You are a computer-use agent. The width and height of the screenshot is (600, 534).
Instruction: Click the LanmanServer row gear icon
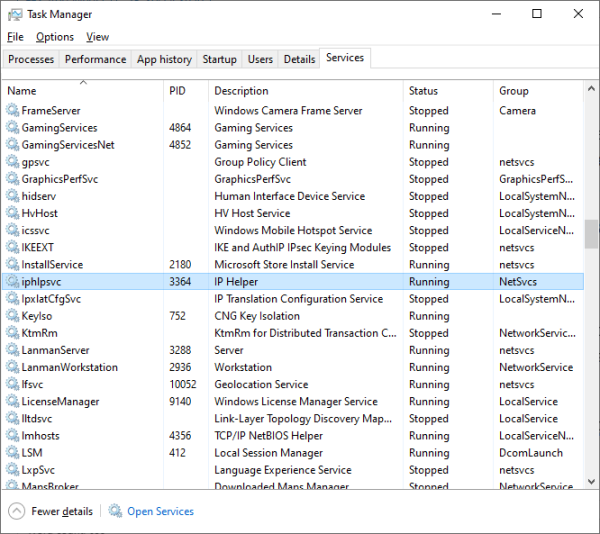point(13,350)
